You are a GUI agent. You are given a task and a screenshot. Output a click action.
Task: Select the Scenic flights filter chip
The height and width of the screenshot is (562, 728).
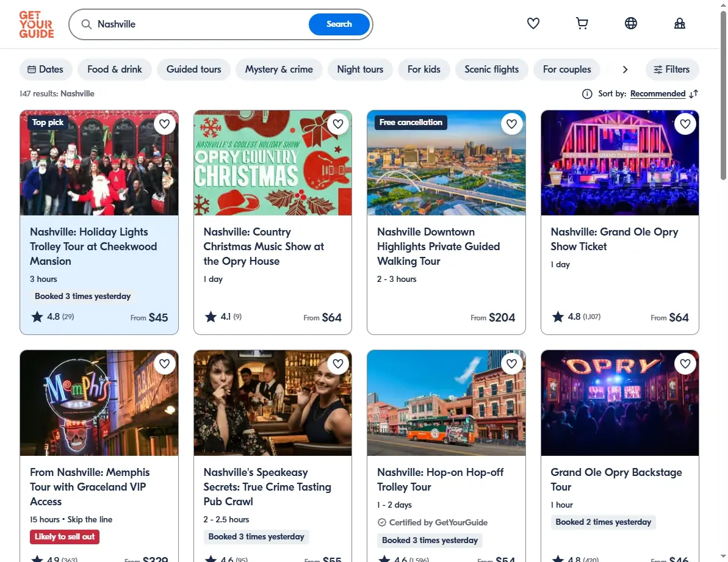click(492, 70)
